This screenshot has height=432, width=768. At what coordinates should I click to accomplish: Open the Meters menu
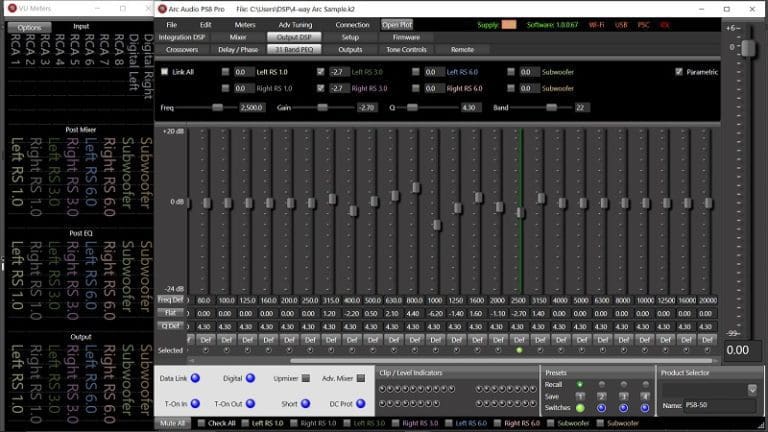(244, 23)
